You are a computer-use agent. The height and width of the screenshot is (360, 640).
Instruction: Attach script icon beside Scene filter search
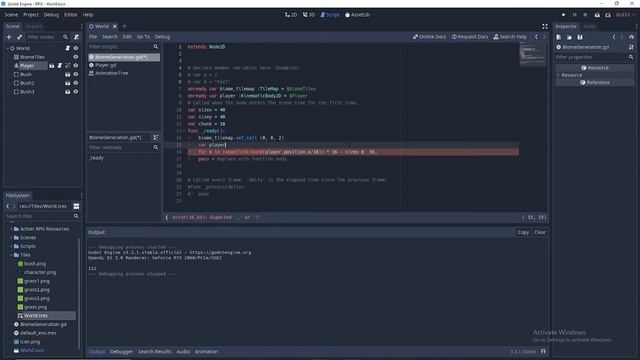(76, 37)
